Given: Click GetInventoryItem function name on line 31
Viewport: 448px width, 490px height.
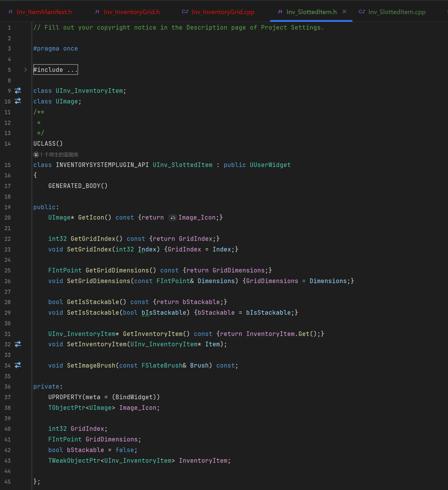Looking at the screenshot, I should click(153, 334).
